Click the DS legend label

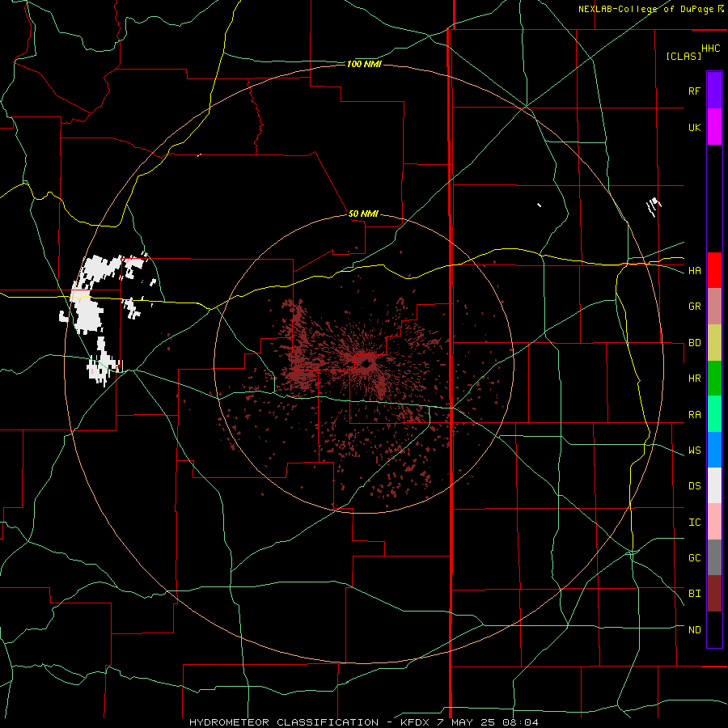click(694, 486)
